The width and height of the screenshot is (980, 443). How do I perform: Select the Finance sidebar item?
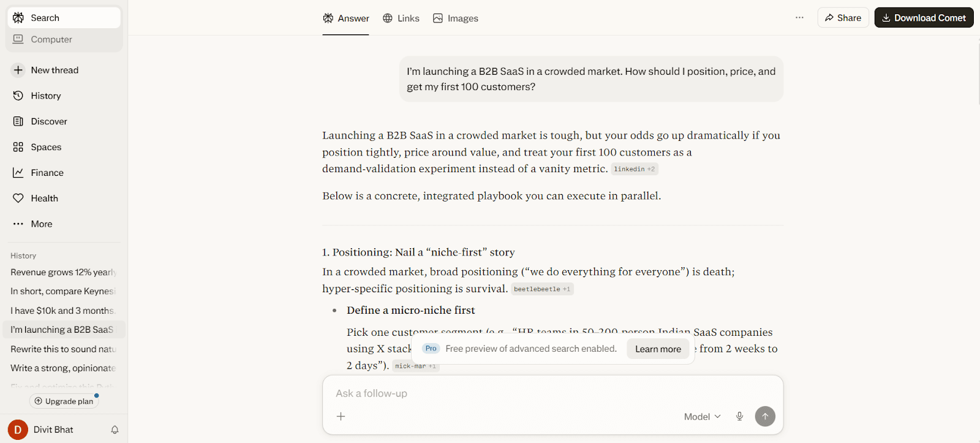46,172
